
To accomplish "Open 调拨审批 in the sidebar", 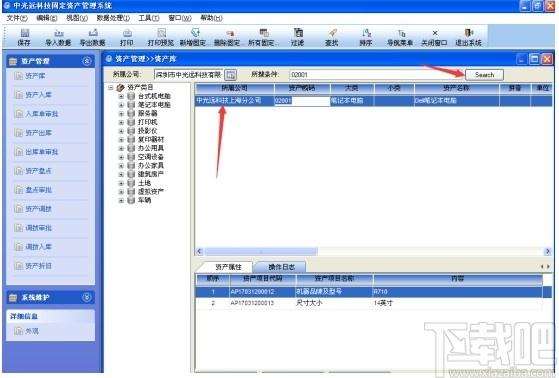I will (33, 228).
